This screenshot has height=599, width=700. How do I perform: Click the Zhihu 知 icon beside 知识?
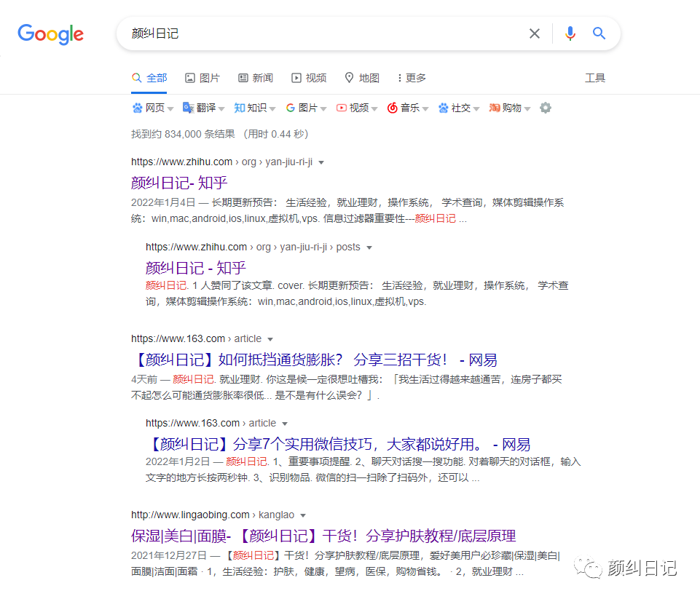point(240,108)
